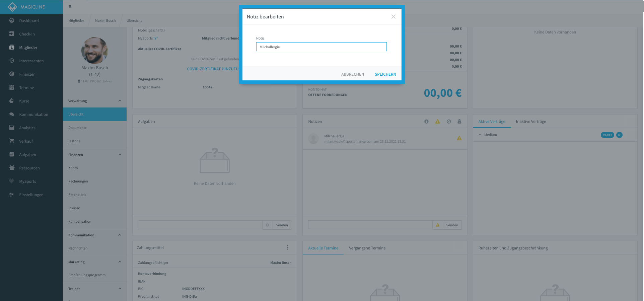Click the SPEICHERN button
Viewport: 644px width, 301px height.
coord(385,74)
